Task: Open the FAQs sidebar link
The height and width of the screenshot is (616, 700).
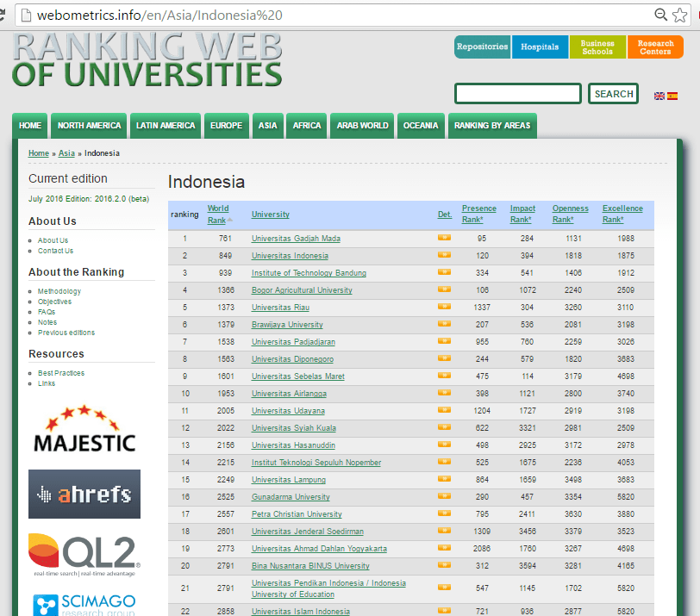Action: click(x=47, y=312)
